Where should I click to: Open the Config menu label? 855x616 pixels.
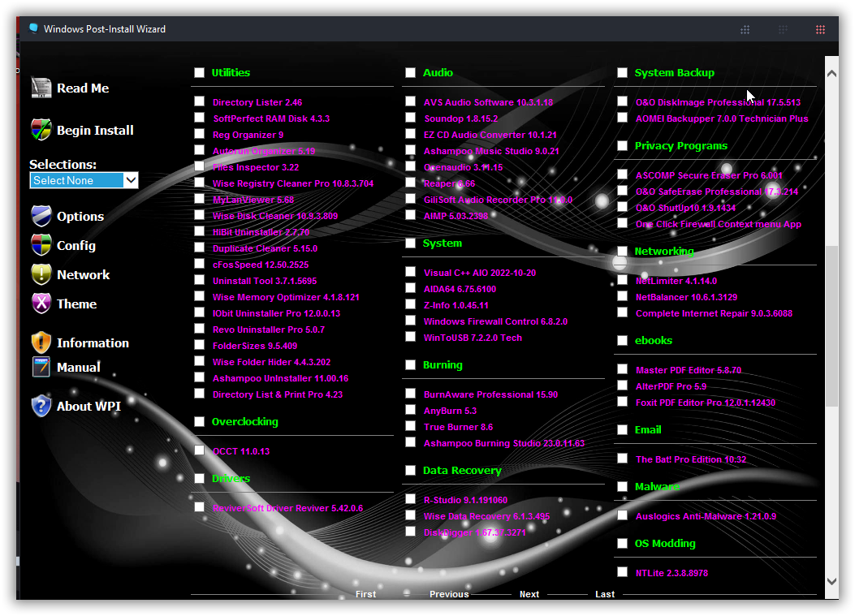pos(76,246)
